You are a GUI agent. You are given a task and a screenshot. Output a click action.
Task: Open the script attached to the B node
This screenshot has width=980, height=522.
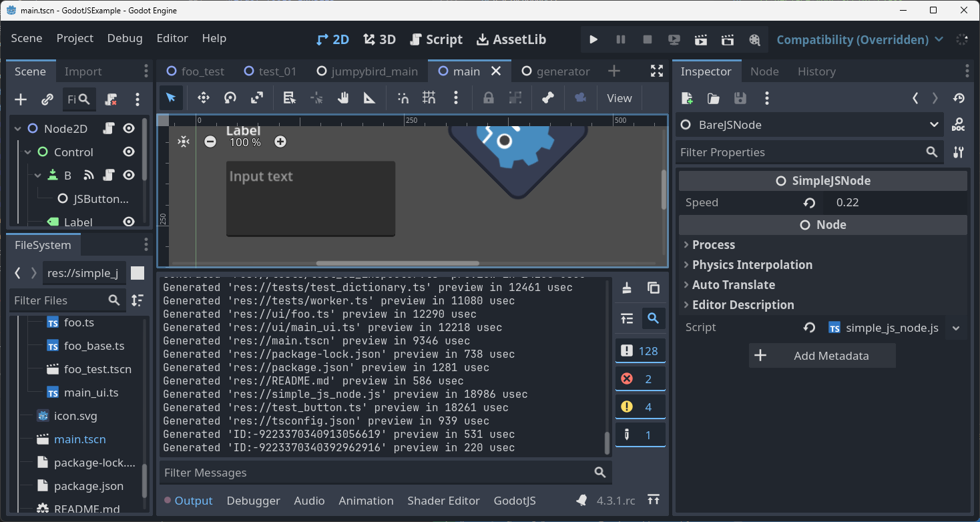point(108,175)
